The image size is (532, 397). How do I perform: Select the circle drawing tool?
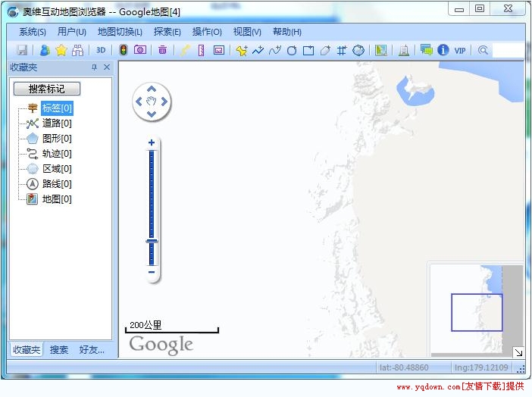tap(292, 51)
